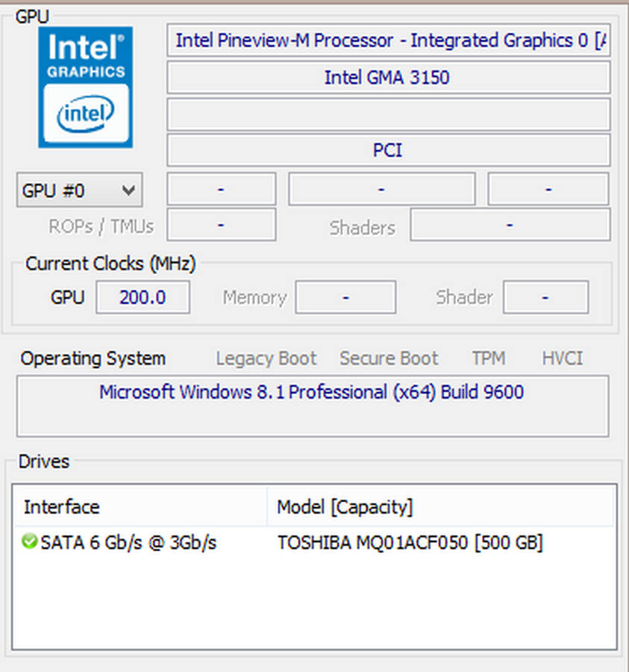Click the Intel GMA 3150 field
This screenshot has width=629, height=672.
coord(388,77)
